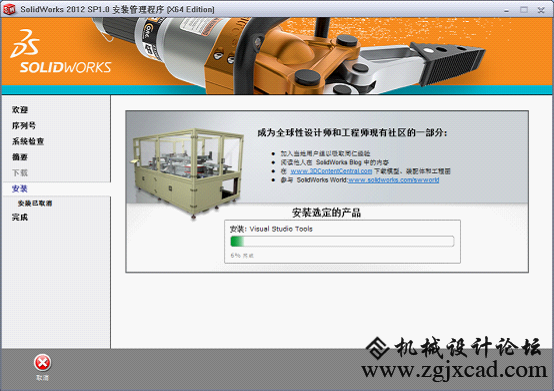This screenshot has height=391, width=554.
Task: Minimize the installation manager window
Action: 506,10
